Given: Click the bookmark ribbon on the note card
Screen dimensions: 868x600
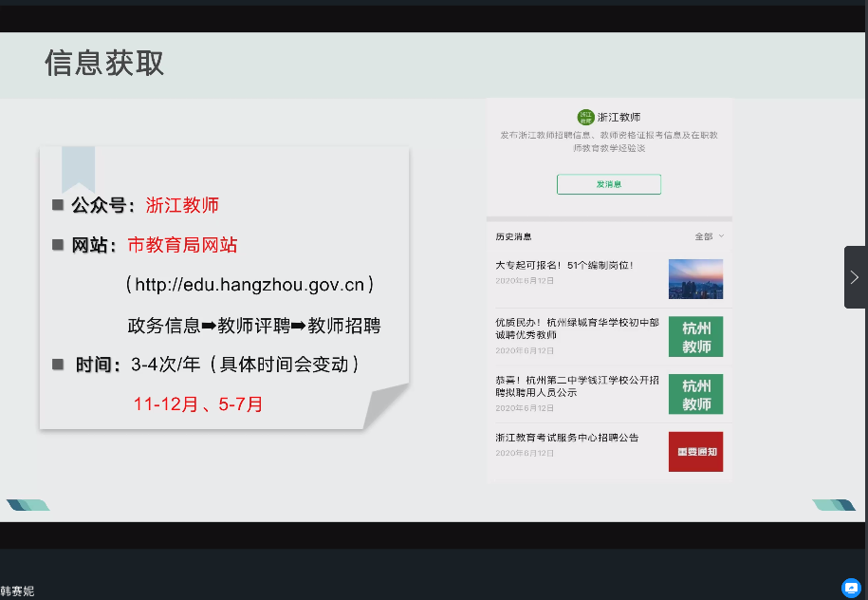Looking at the screenshot, I should point(79,168).
